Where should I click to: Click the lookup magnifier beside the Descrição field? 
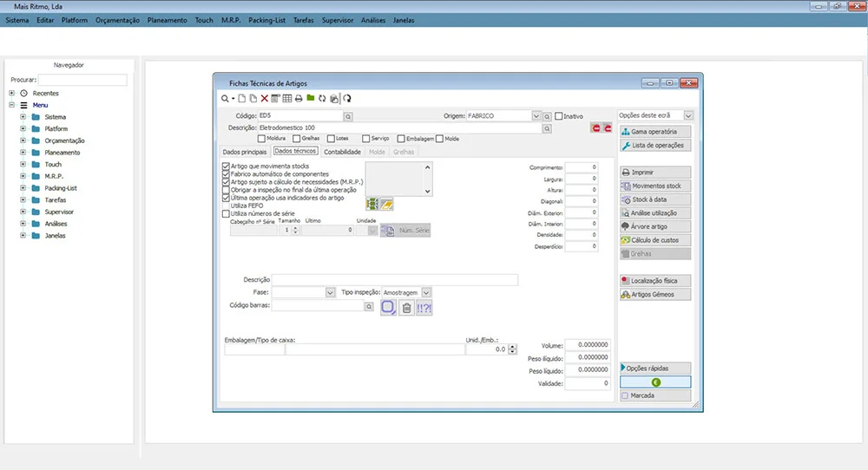[x=547, y=128]
